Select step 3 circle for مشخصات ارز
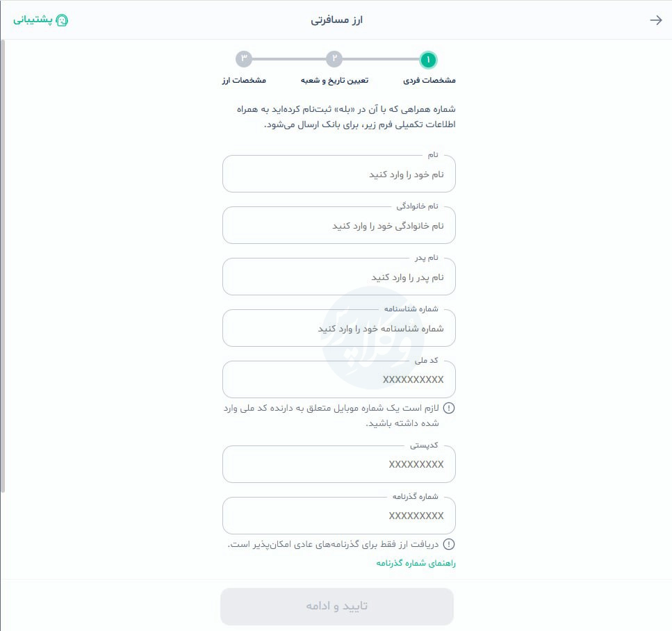Image resolution: width=672 pixels, height=631 pixels. 243,60
